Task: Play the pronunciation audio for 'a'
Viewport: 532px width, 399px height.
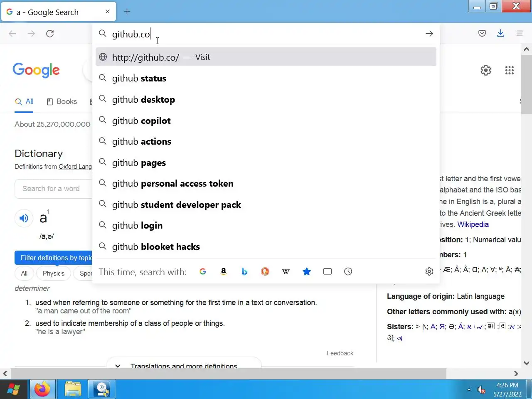Action: tap(24, 218)
